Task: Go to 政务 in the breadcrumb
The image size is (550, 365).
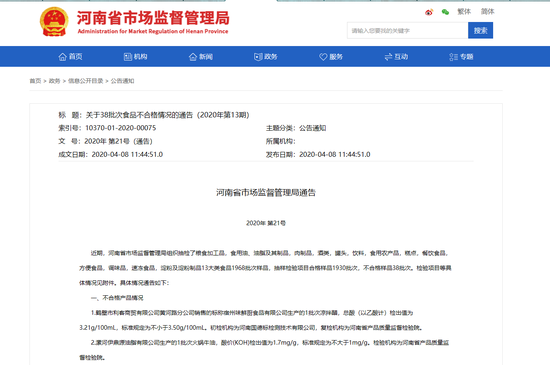Action: pyautogui.click(x=54, y=81)
